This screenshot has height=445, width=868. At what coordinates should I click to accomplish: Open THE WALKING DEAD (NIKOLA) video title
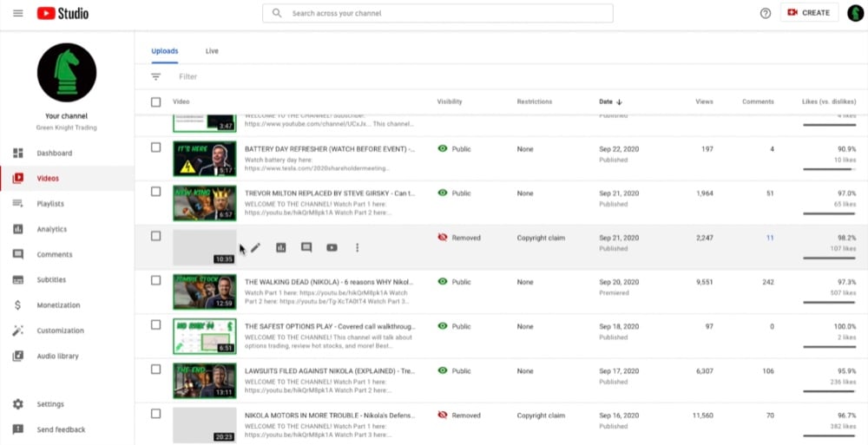click(330, 282)
